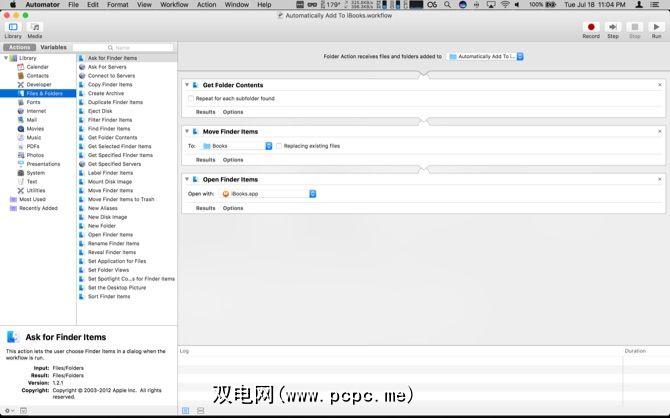The image size is (670, 418).
Task: Select Internet category in library
Action: click(x=36, y=111)
